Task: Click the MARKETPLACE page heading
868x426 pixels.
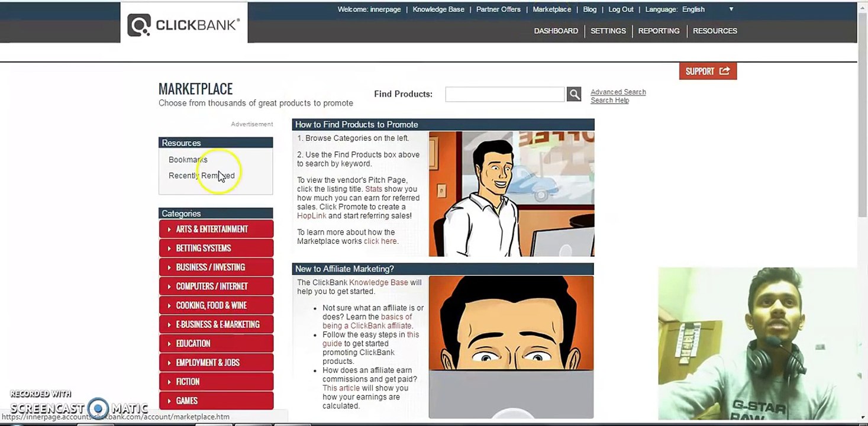Action: pos(195,89)
